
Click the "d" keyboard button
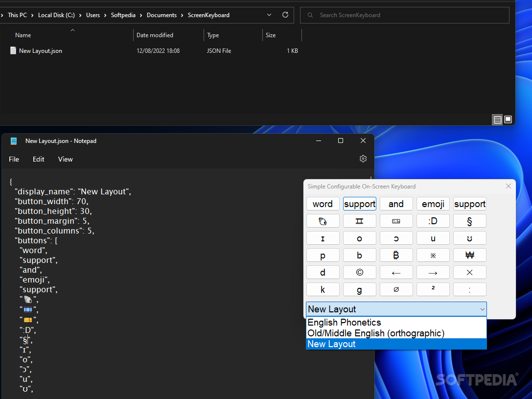(x=323, y=273)
